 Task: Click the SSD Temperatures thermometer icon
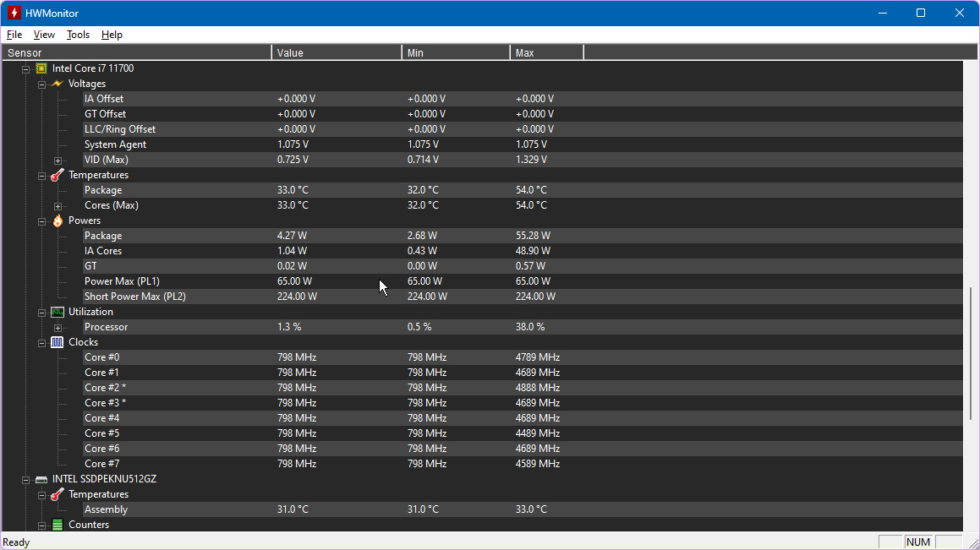tap(57, 494)
